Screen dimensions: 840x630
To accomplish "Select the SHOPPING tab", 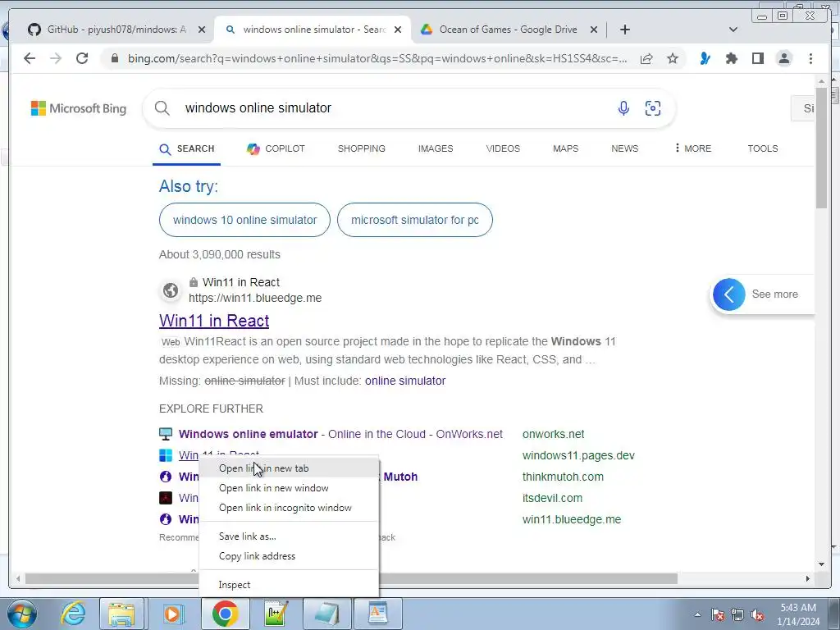I will point(362,149).
